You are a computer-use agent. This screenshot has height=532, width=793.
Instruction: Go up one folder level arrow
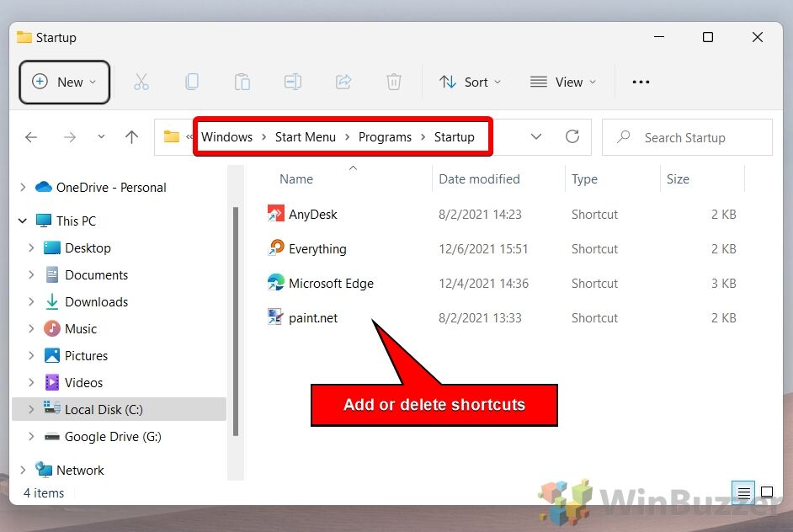click(131, 136)
